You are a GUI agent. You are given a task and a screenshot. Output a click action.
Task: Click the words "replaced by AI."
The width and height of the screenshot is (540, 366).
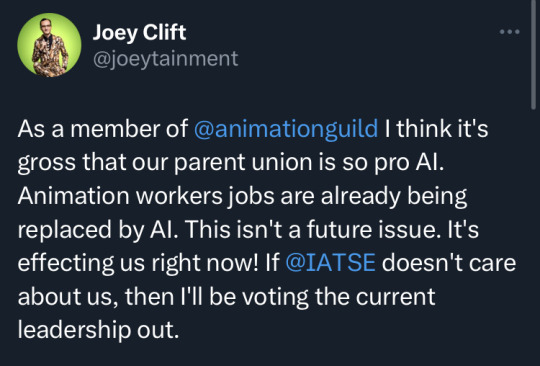pos(100,230)
